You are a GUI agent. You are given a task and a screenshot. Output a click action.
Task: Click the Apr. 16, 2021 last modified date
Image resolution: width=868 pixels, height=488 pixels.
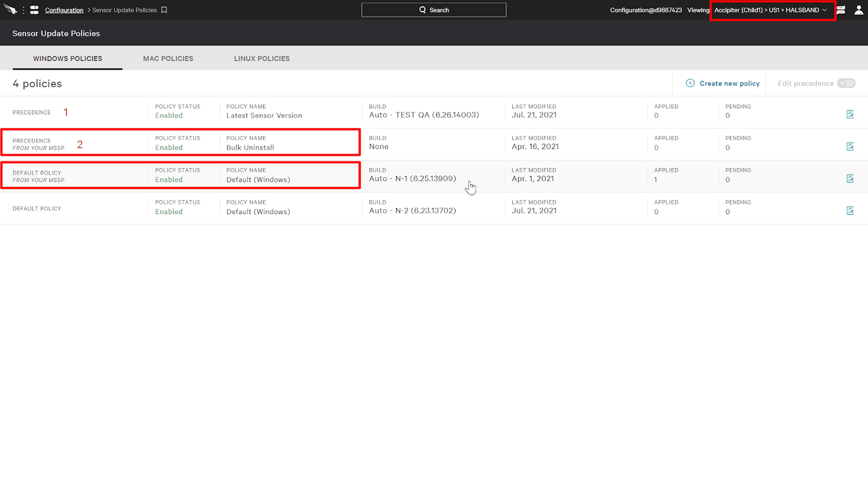535,146
